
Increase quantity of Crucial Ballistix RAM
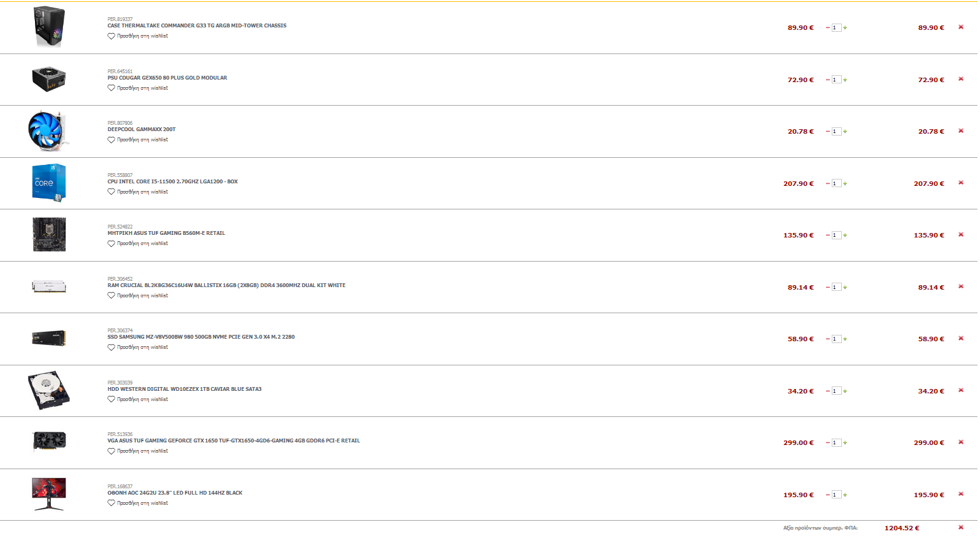(845, 287)
